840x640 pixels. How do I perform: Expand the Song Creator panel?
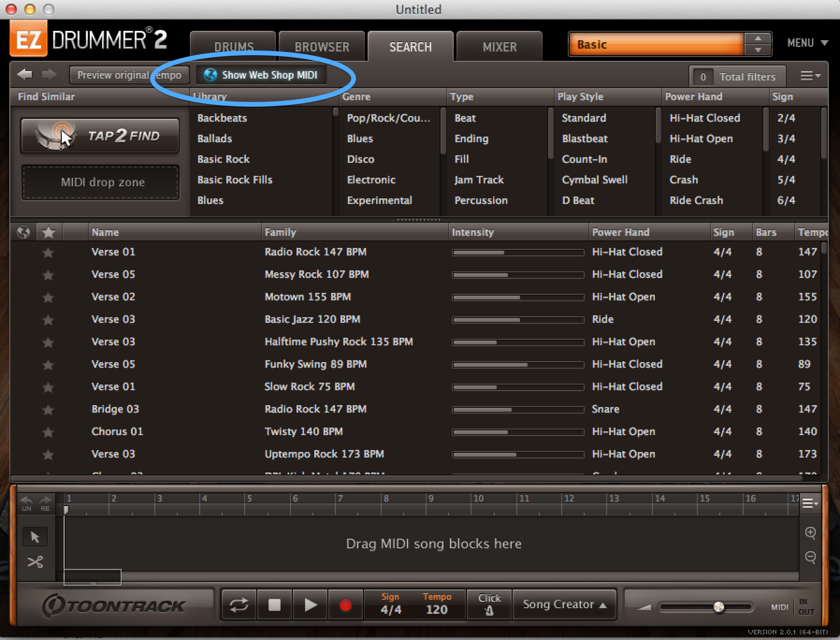click(x=565, y=604)
